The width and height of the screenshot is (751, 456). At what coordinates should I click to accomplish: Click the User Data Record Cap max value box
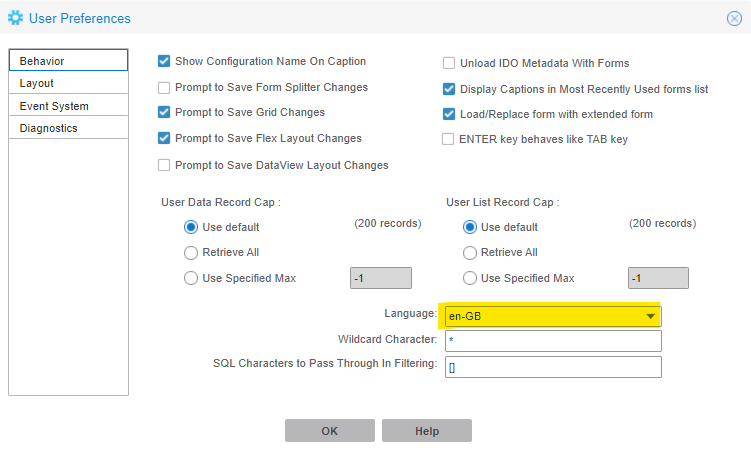tap(380, 278)
